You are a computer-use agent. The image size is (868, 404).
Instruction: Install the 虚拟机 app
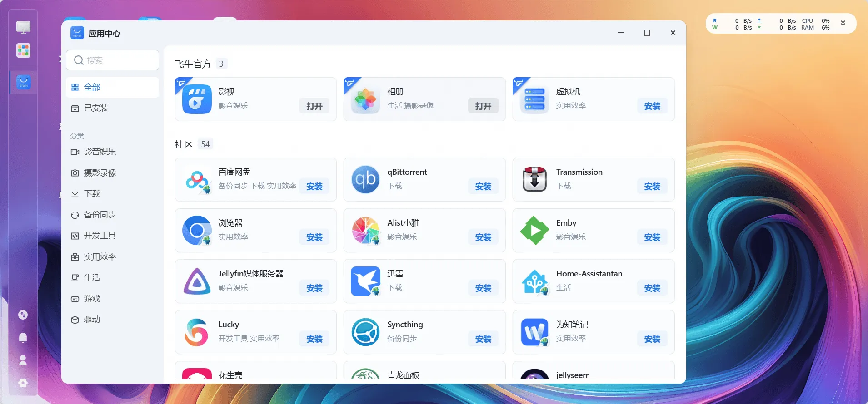click(652, 106)
